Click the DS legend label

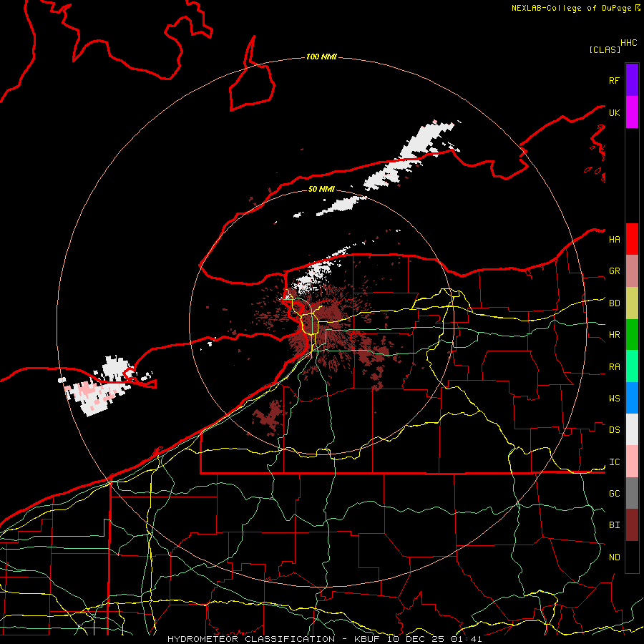614,430
